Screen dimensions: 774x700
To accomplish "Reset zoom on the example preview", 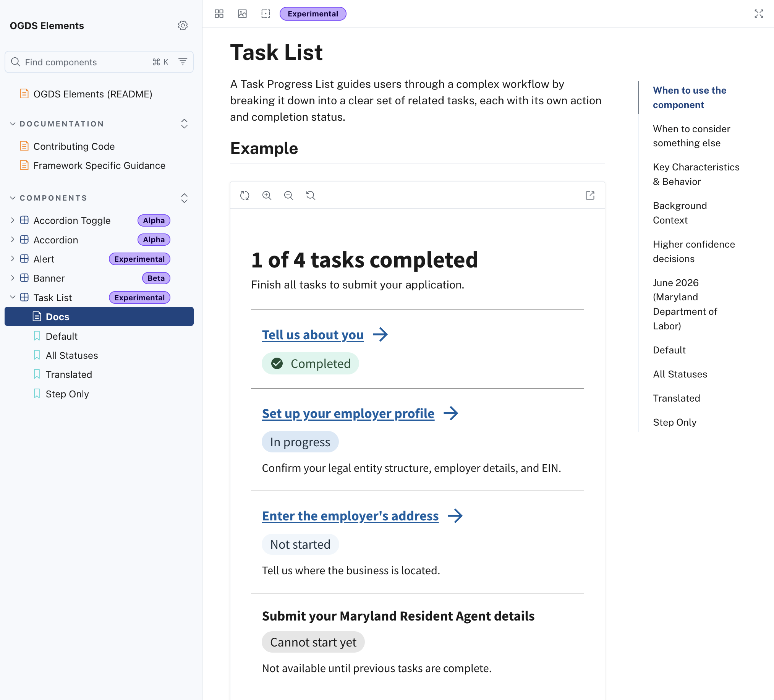I will [x=311, y=196].
